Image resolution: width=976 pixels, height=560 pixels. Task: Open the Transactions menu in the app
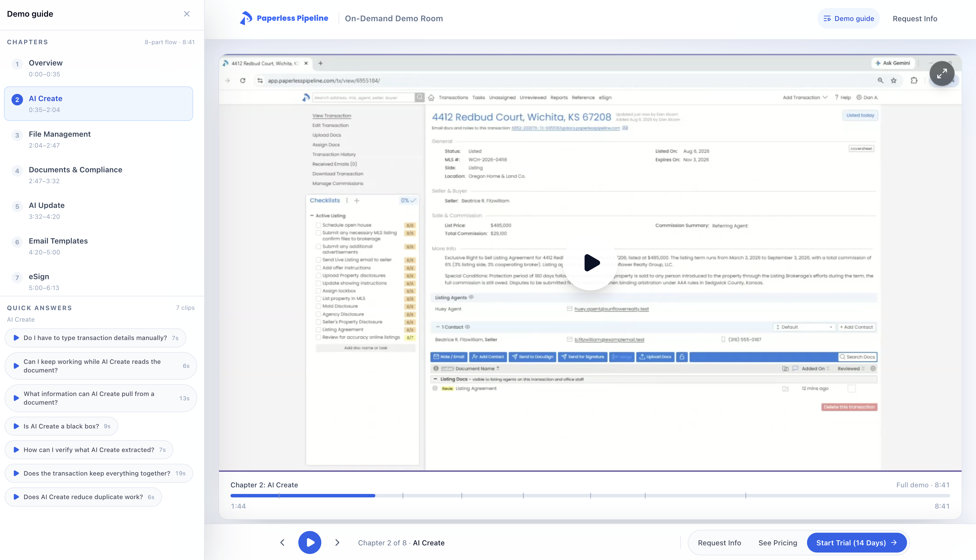(453, 98)
